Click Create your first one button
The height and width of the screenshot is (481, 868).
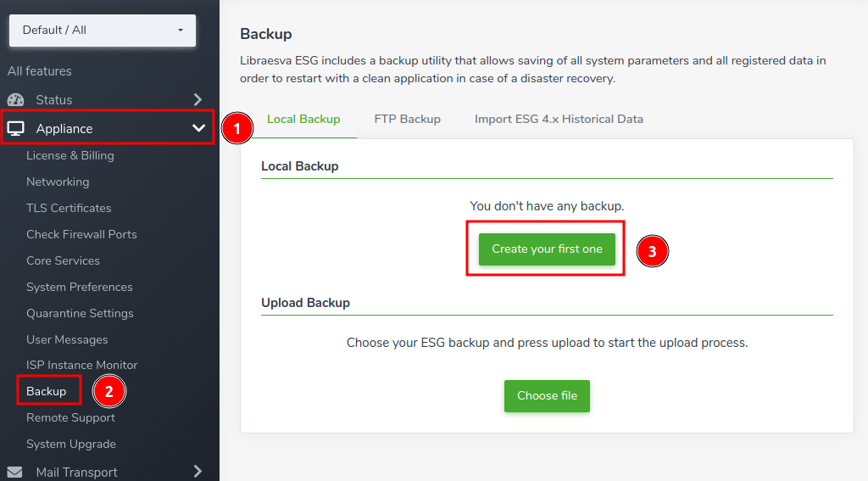(x=547, y=249)
